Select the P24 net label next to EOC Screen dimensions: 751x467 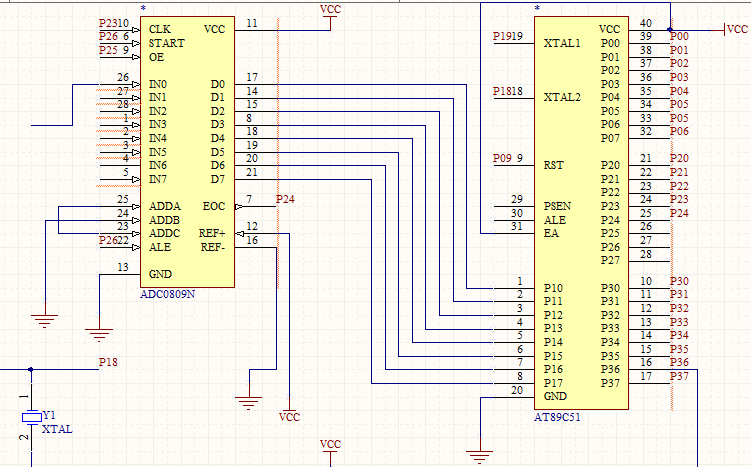tap(285, 199)
